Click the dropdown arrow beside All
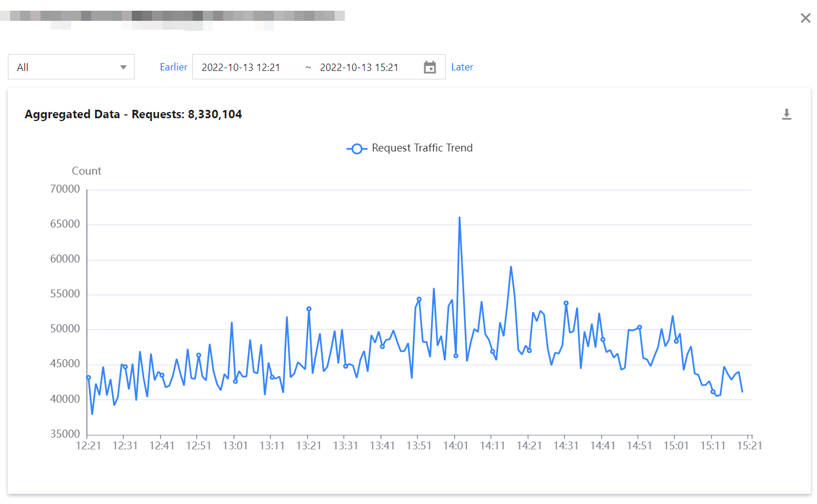The height and width of the screenshot is (504, 817). [123, 68]
